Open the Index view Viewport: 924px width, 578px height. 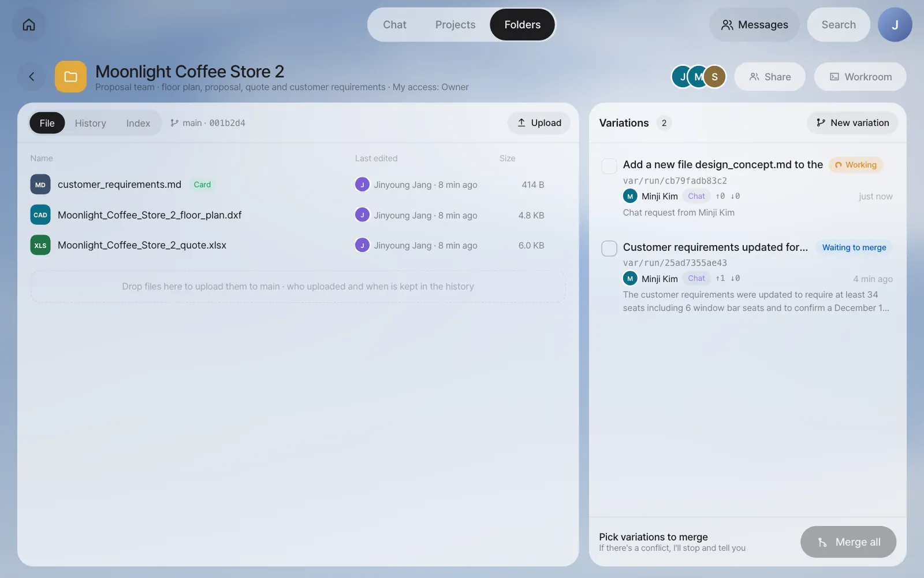coord(138,123)
